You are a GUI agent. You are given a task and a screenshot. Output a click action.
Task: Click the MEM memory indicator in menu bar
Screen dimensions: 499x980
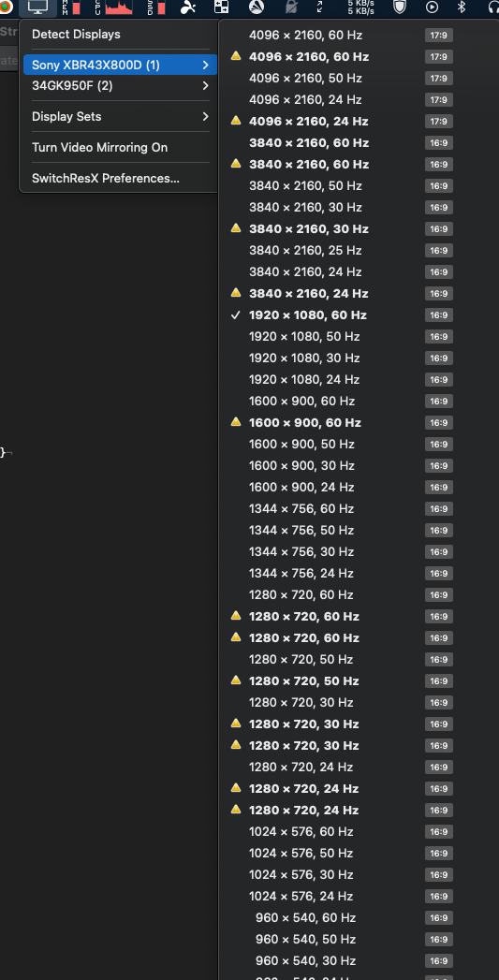[70, 7]
